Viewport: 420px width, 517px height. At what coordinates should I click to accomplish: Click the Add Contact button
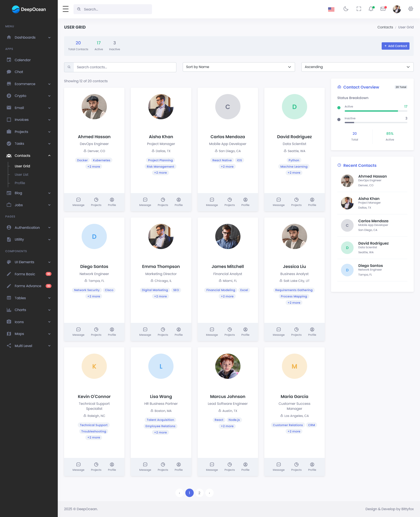coord(395,46)
